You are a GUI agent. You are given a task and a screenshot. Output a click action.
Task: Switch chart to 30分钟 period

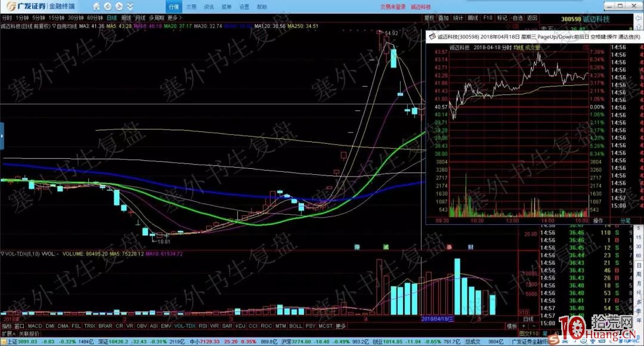(x=76, y=18)
